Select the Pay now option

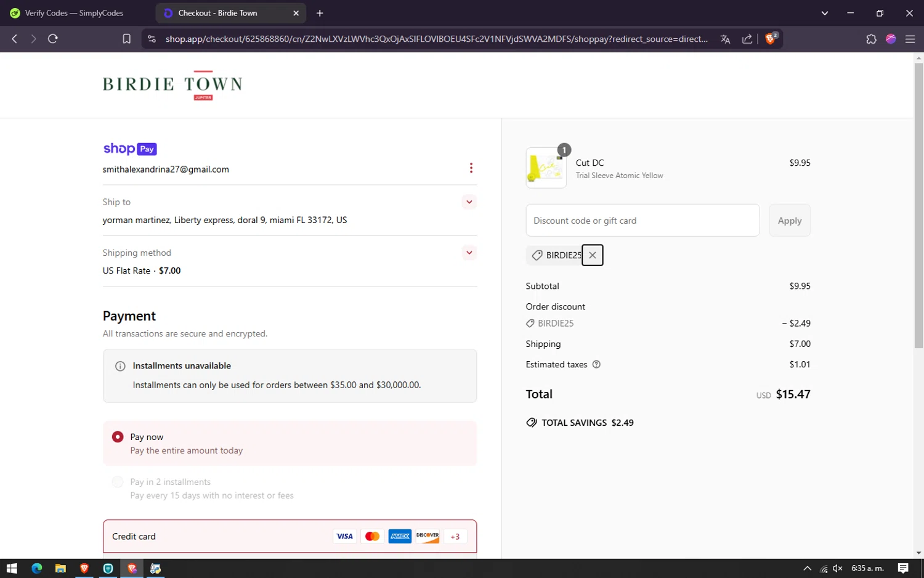(118, 437)
